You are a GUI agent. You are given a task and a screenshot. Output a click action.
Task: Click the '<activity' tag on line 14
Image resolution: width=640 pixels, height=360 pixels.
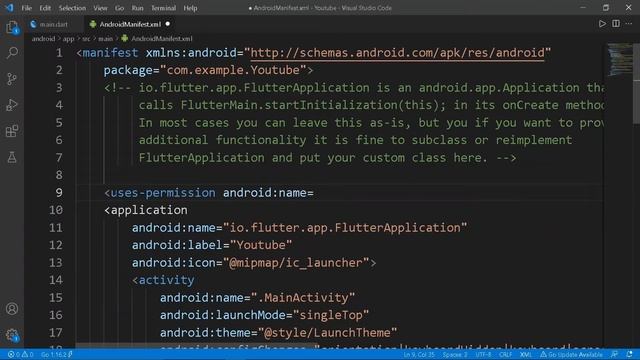tap(163, 280)
